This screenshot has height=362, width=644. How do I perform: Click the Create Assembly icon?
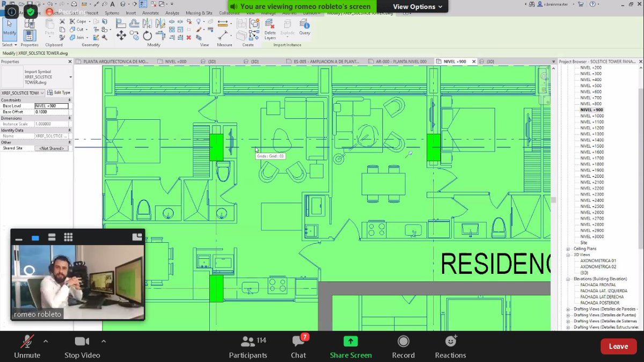click(241, 24)
